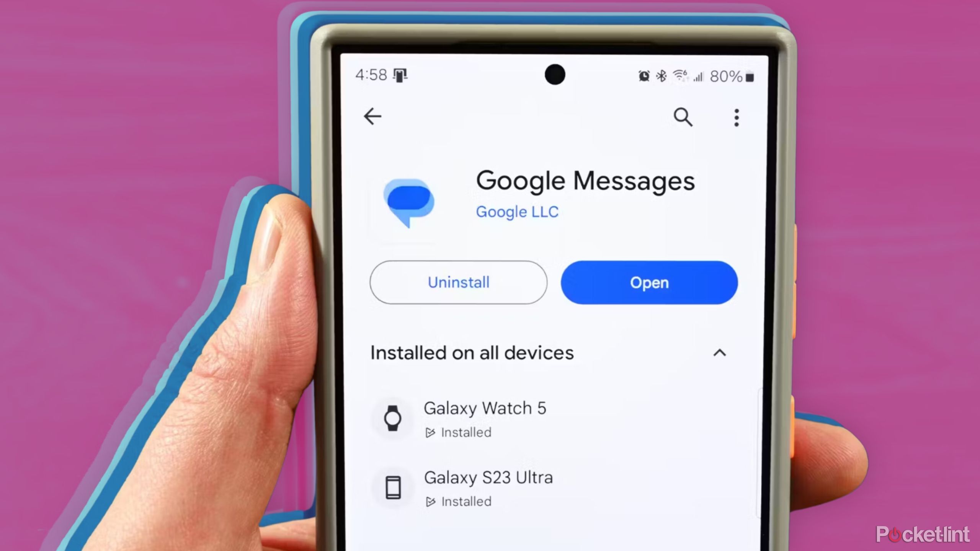Click the Wi-Fi status bar icon
The height and width of the screenshot is (551, 980).
[676, 75]
